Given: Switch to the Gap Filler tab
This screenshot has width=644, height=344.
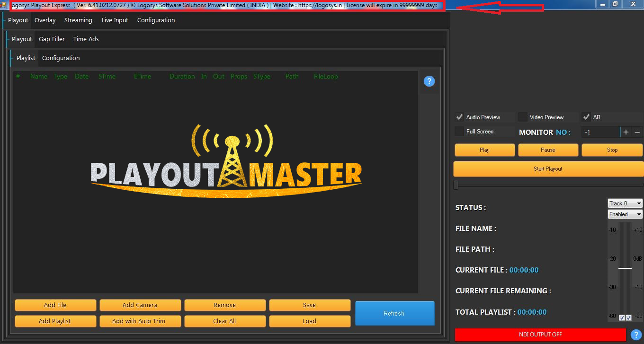Looking at the screenshot, I should click(x=52, y=39).
